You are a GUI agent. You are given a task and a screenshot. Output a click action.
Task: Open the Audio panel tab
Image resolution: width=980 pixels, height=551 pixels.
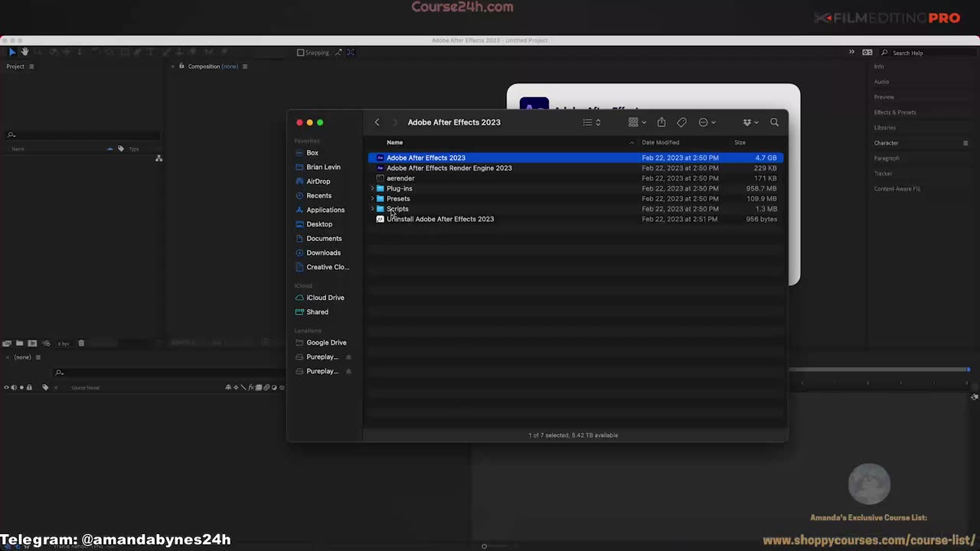pyautogui.click(x=881, y=82)
